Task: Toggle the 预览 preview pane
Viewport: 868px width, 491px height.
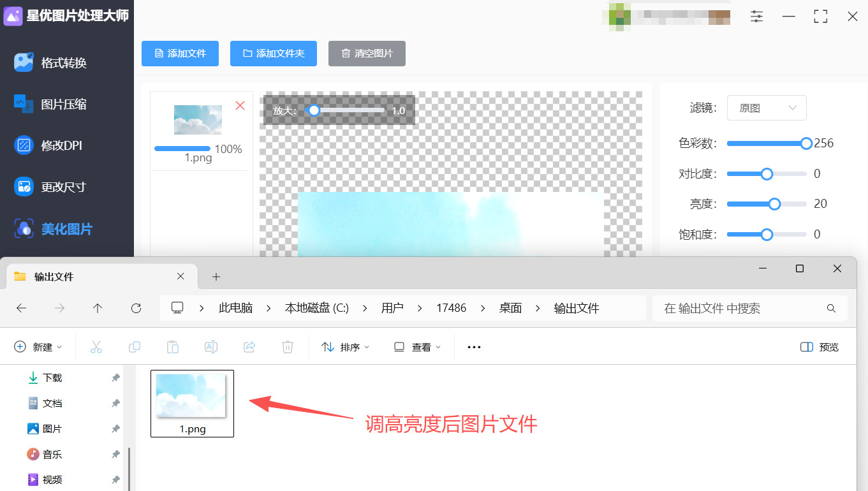Action: click(820, 347)
